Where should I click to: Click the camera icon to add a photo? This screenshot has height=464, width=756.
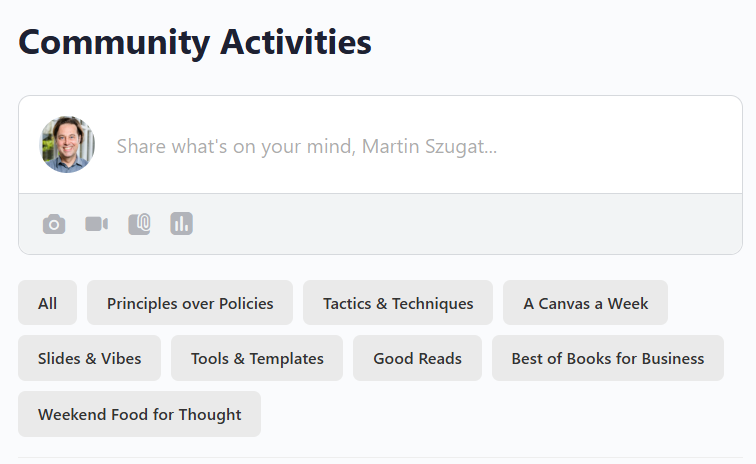click(x=54, y=224)
